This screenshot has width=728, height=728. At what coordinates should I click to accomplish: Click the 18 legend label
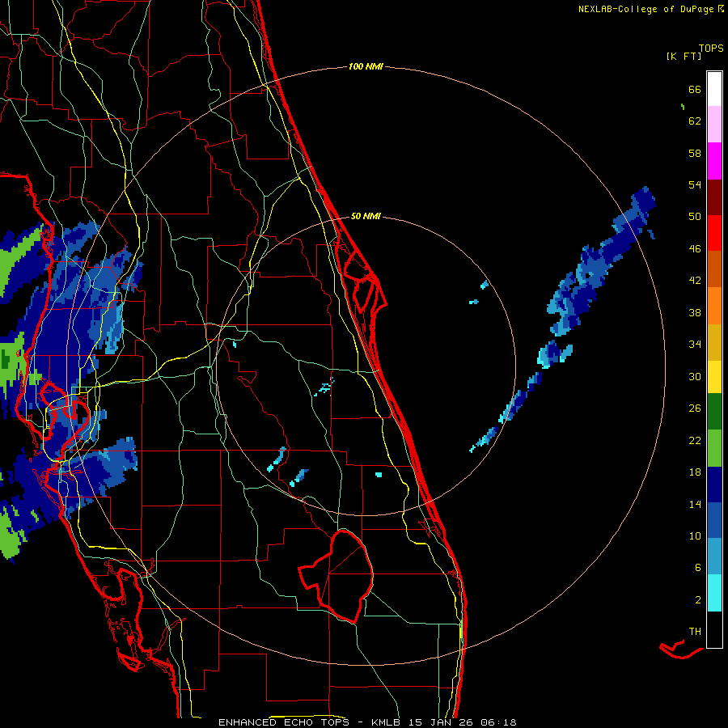pyautogui.click(x=695, y=472)
